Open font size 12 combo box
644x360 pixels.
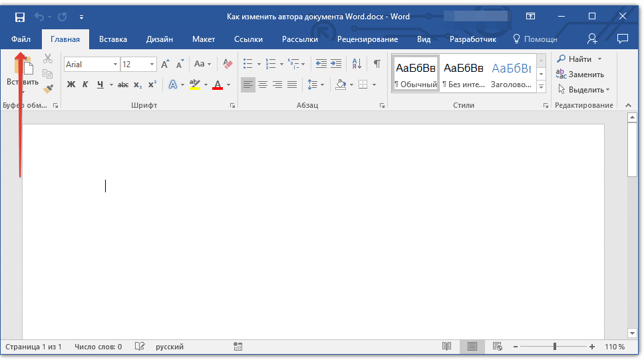[x=138, y=64]
